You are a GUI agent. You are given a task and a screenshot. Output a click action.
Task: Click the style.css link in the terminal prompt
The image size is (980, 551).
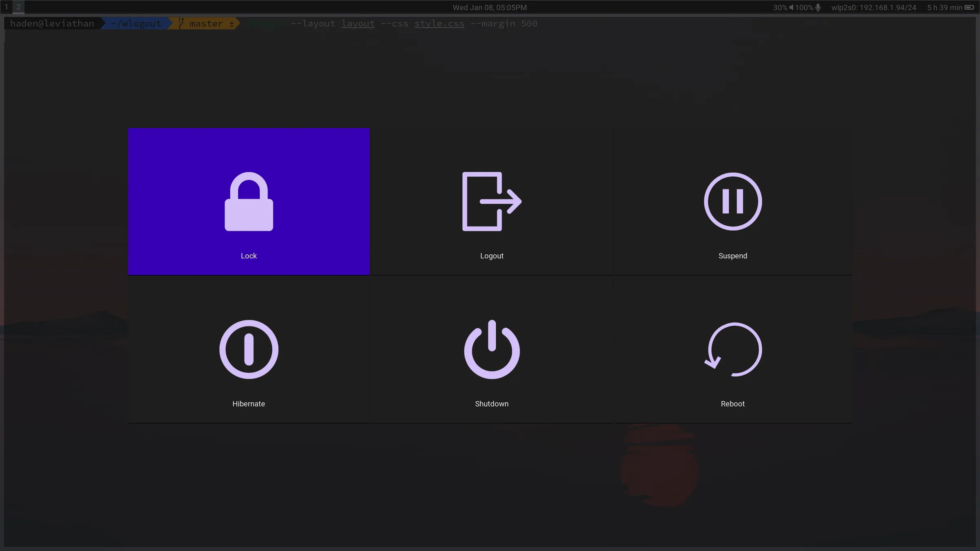[439, 23]
